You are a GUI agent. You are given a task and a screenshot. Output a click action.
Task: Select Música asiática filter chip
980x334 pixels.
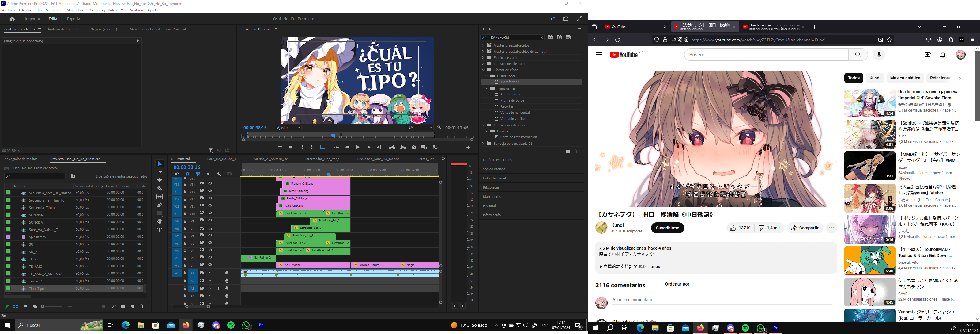point(905,78)
